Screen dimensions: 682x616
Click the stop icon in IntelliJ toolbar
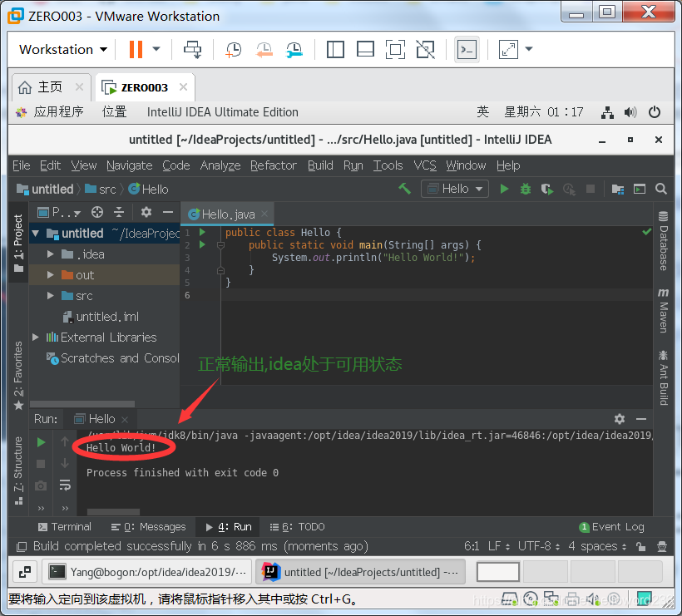tap(591, 189)
